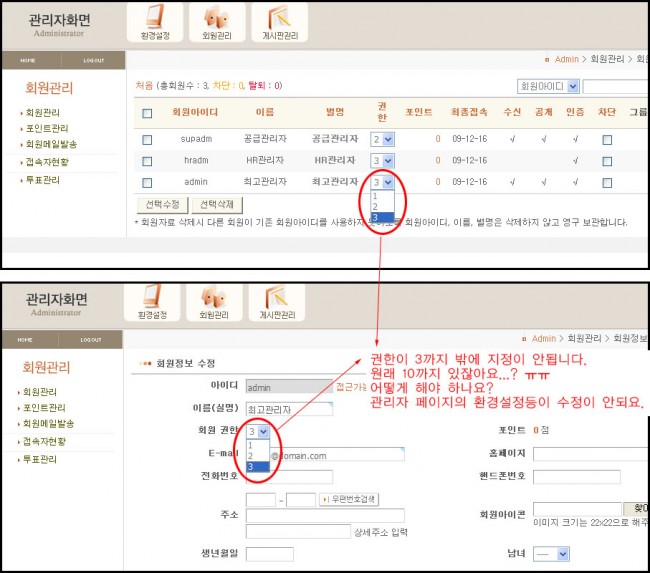Image resolution: width=650 pixels, height=573 pixels.
Task: Open 투표관리 in member list page sidebar
Action: (43, 180)
